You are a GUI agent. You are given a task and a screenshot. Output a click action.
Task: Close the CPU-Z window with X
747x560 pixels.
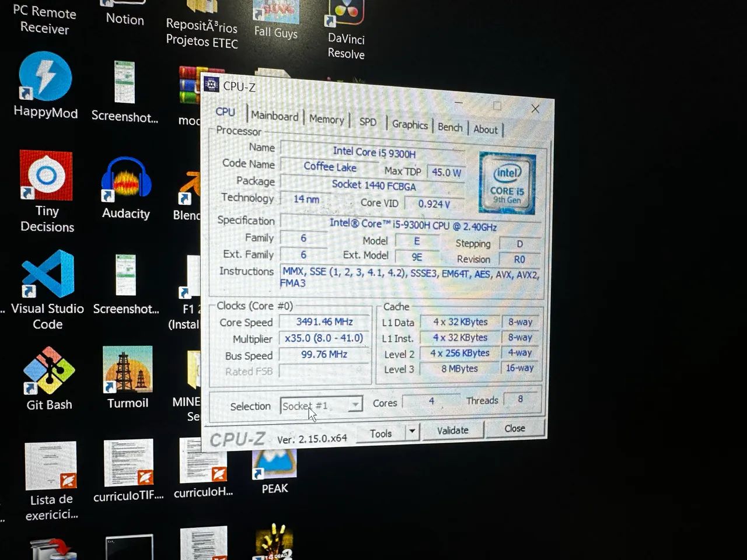[535, 108]
